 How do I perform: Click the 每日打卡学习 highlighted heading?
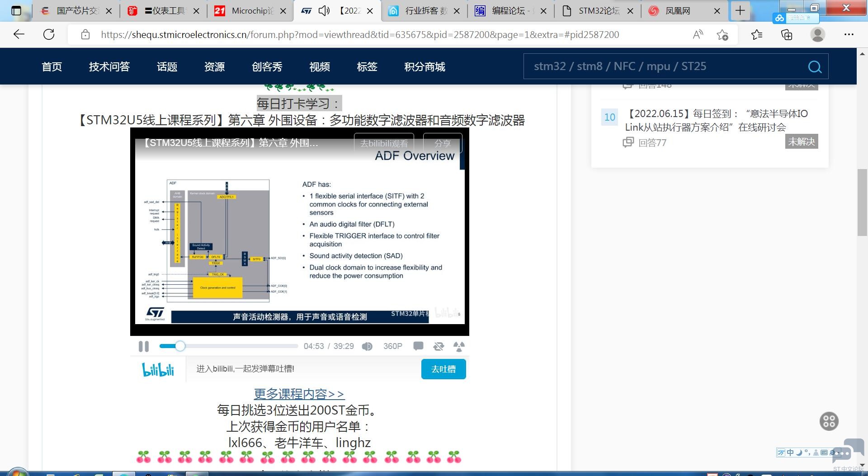pyautogui.click(x=299, y=104)
